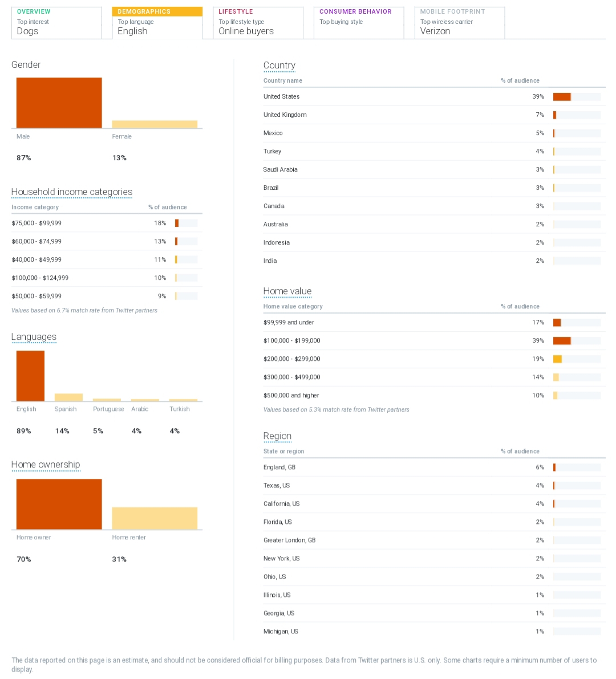Switch to the Lifestyle tab
The width and height of the screenshot is (616, 679).
(258, 23)
